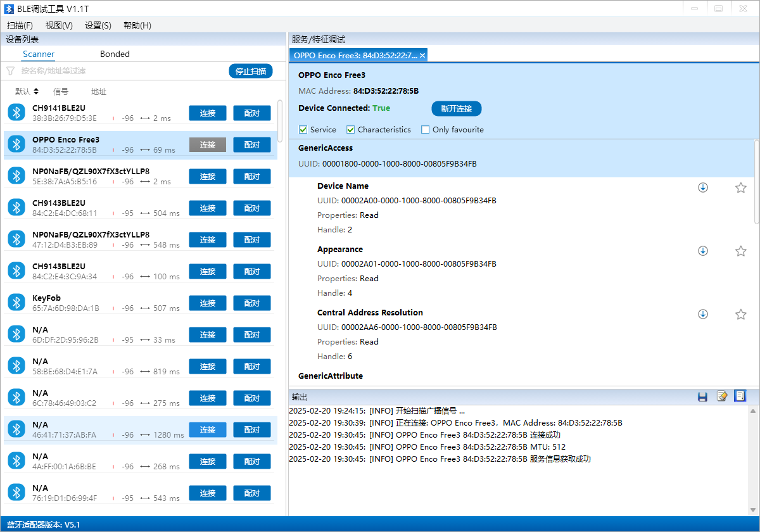Favorite the Device Name characteristic
The height and width of the screenshot is (532, 760).
pyautogui.click(x=741, y=187)
